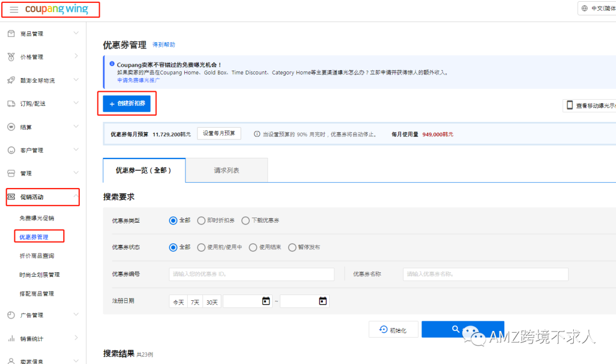Switch to the 请求列表 tab

coord(226,170)
